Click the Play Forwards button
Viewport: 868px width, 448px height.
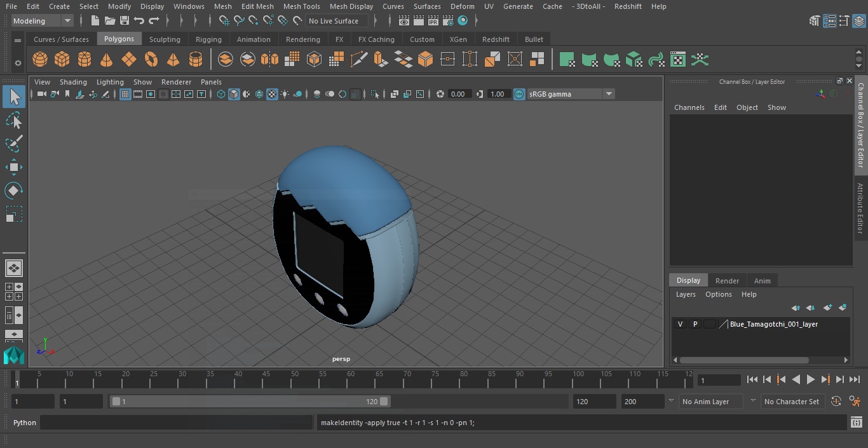[x=810, y=379]
